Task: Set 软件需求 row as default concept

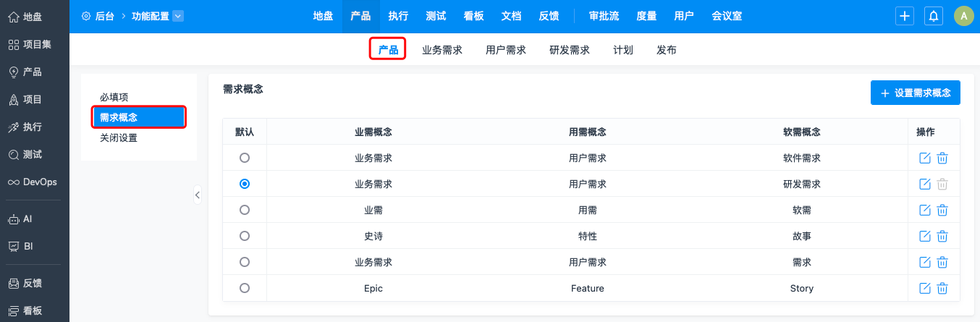Action: (x=245, y=158)
